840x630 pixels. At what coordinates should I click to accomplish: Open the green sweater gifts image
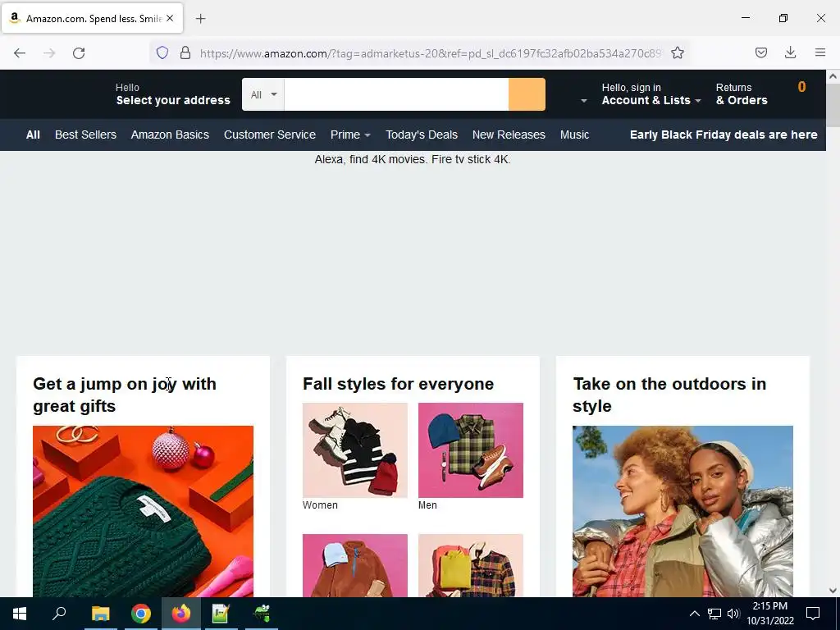pos(143,511)
